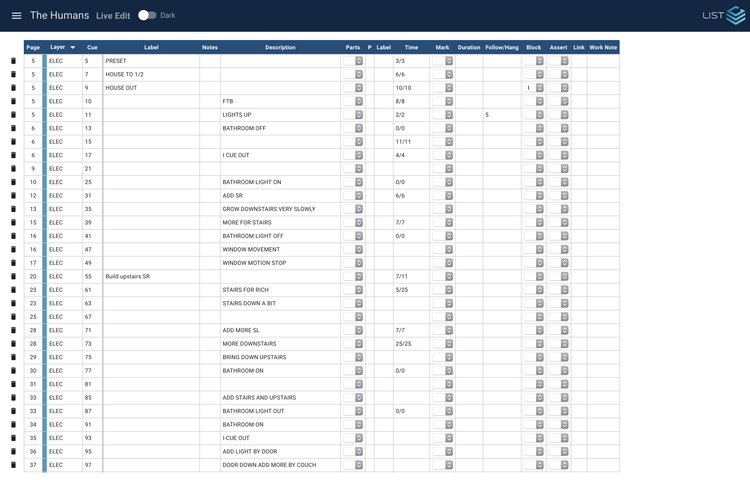Viewport: 750px width, 480px height.
Task: Click the Time column header
Action: (411, 47)
